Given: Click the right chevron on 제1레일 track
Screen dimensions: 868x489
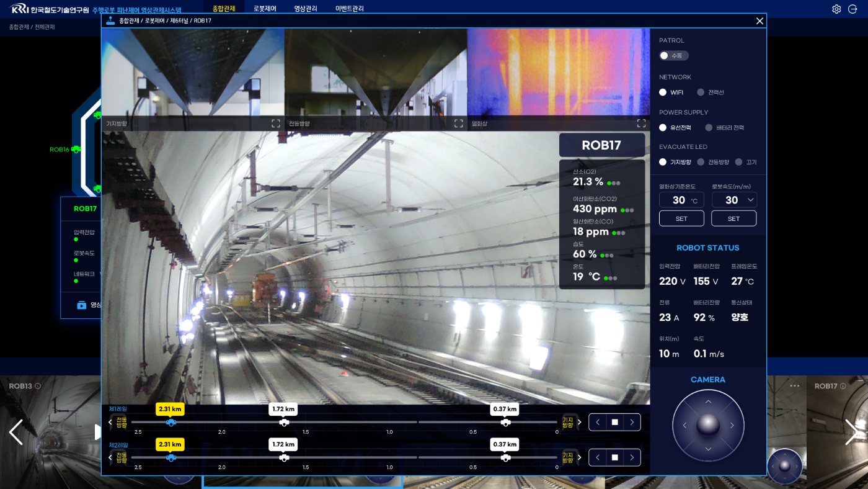Looking at the screenshot, I should (579, 422).
